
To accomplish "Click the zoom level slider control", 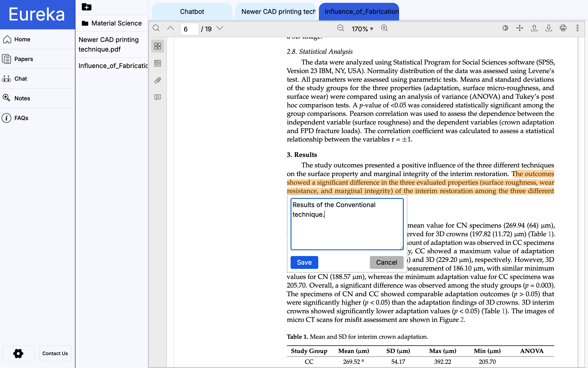I will coord(362,28).
